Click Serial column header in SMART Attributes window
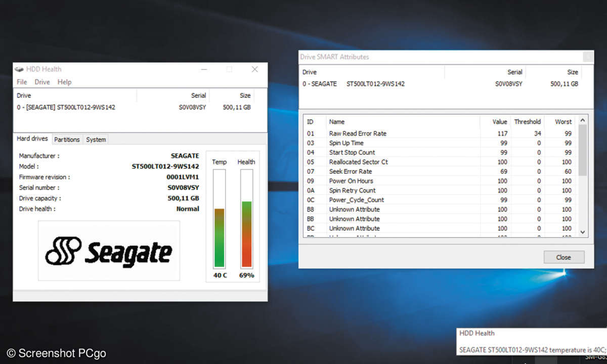 485,72
